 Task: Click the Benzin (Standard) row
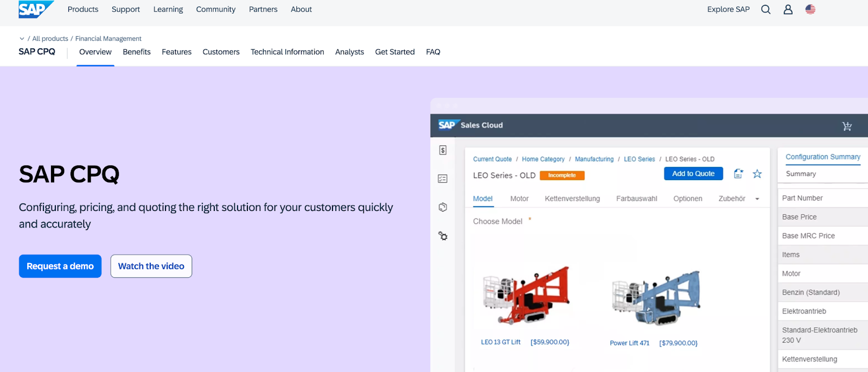[823, 292]
